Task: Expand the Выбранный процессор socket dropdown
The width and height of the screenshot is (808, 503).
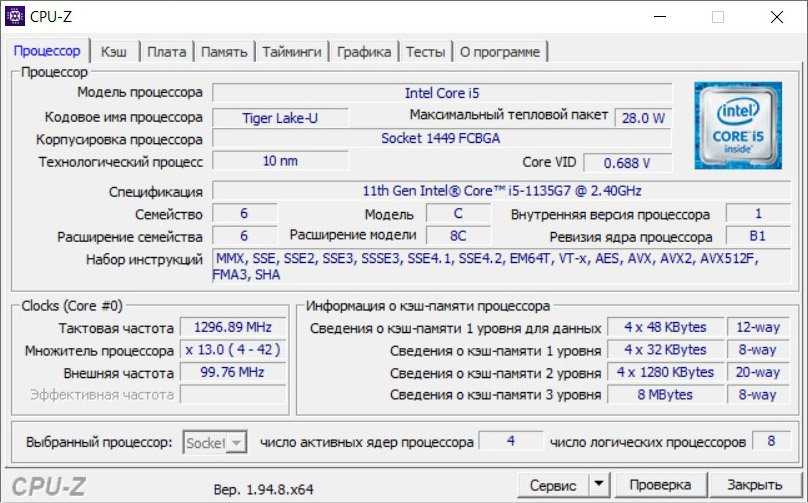Action: click(x=215, y=442)
